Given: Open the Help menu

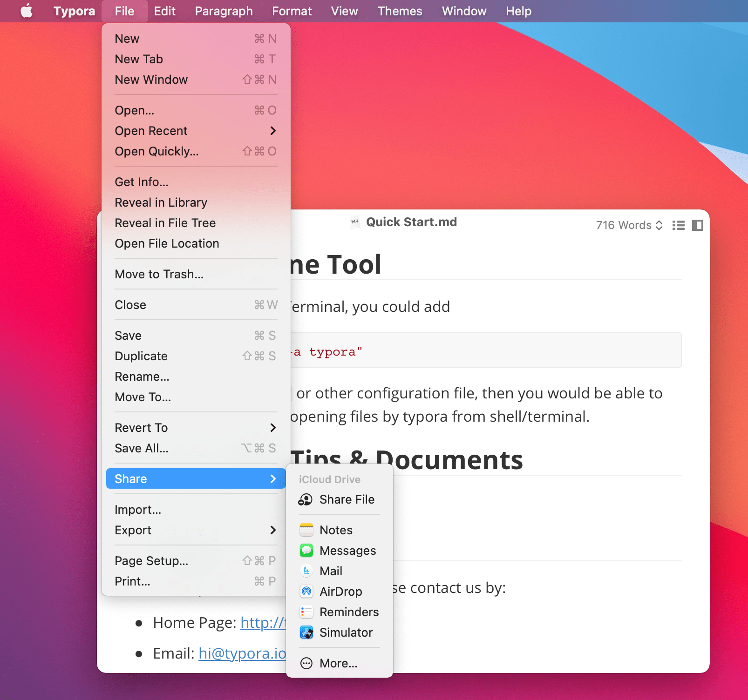Looking at the screenshot, I should point(518,11).
